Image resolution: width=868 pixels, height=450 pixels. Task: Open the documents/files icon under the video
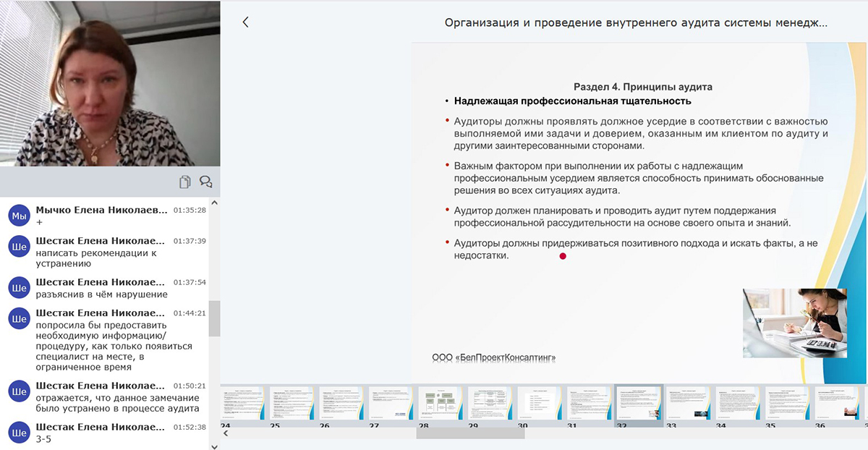[185, 182]
